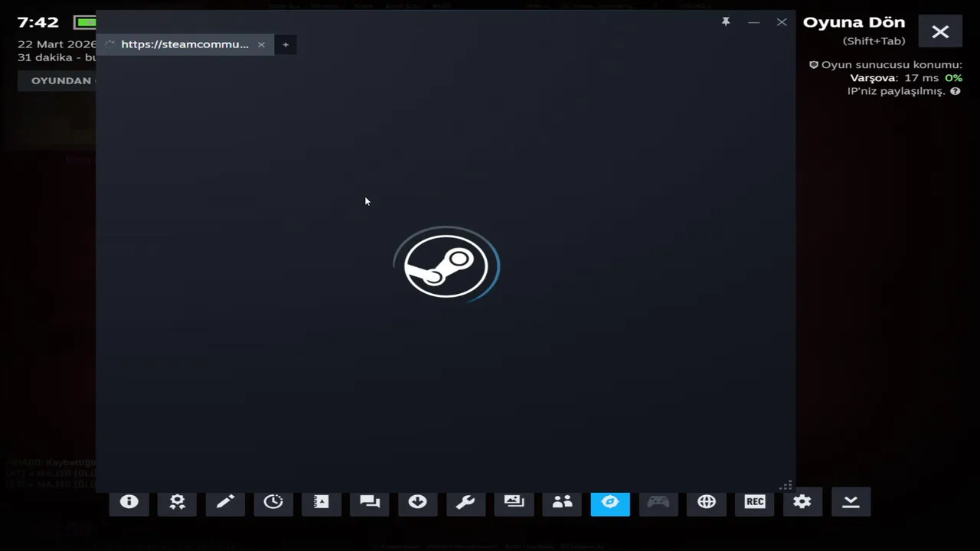Open the achievements badge icon
This screenshot has width=980, height=551.
[x=177, y=502]
